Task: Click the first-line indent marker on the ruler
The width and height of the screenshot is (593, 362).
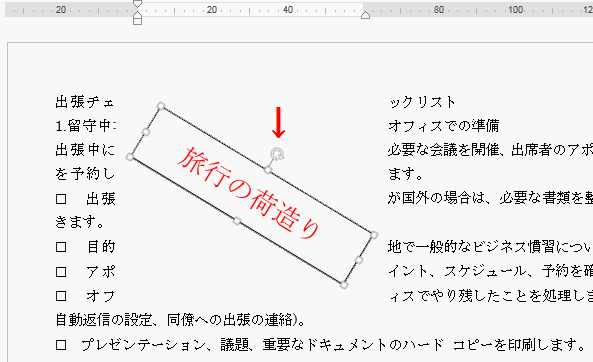Action: (138, 4)
